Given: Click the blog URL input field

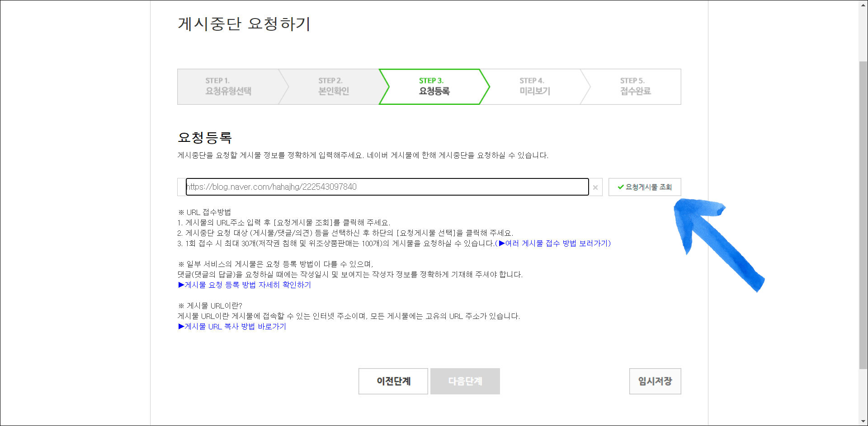Looking at the screenshot, I should click(x=387, y=187).
